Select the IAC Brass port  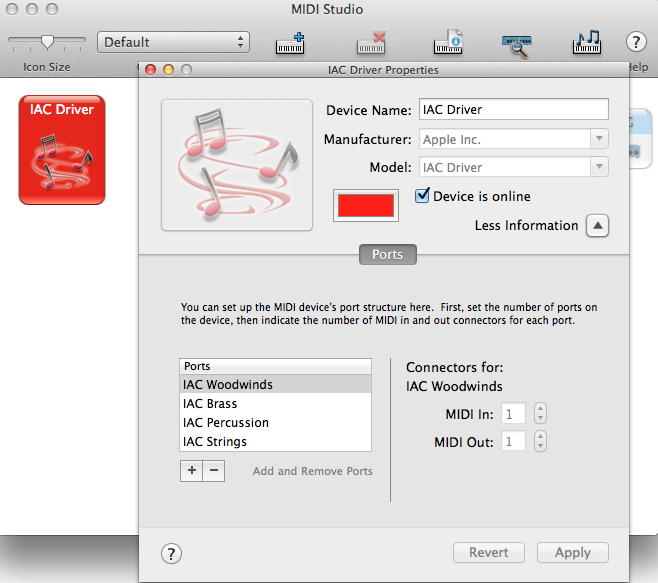coord(275,403)
